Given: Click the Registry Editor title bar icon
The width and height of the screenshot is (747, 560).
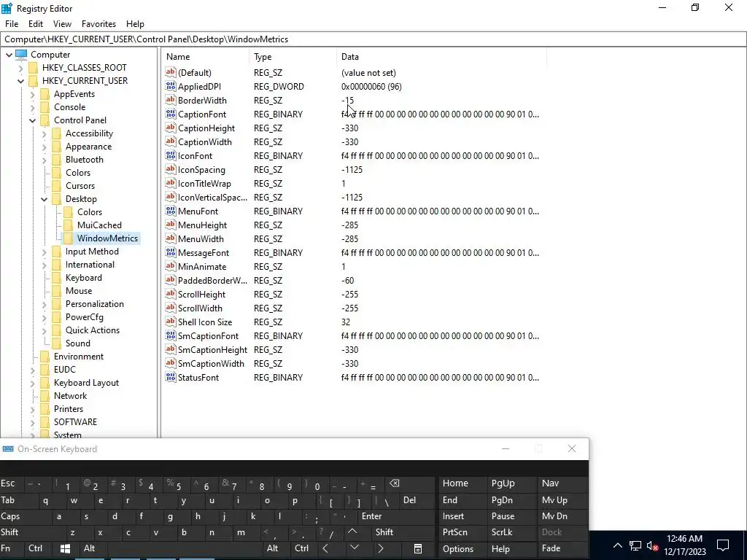Looking at the screenshot, I should (x=7, y=8).
